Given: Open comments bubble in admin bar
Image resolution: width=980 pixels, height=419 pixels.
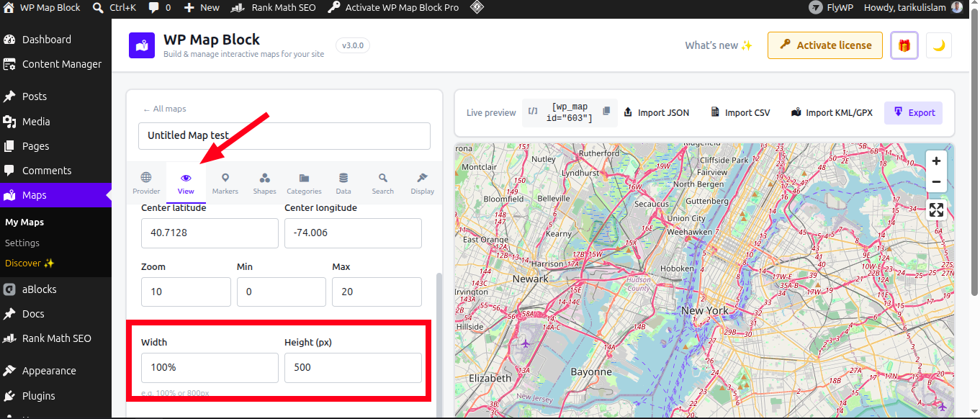Looking at the screenshot, I should [x=160, y=8].
